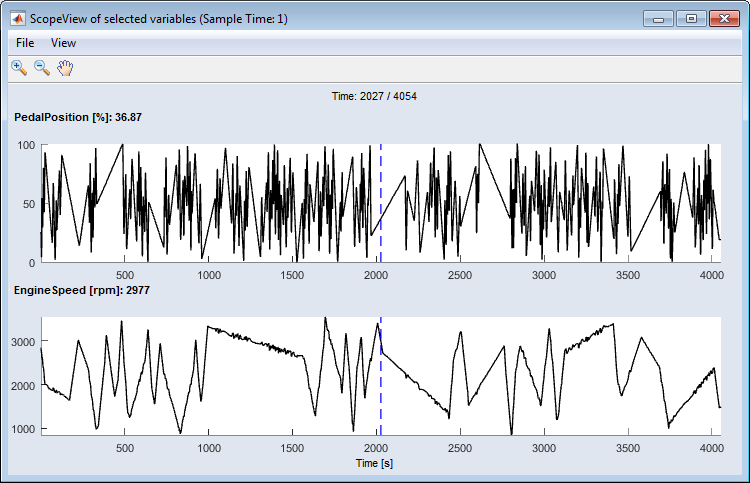Click the EngineSpeed [rpm] value label
Screen dimensions: 750x483
pos(79,291)
